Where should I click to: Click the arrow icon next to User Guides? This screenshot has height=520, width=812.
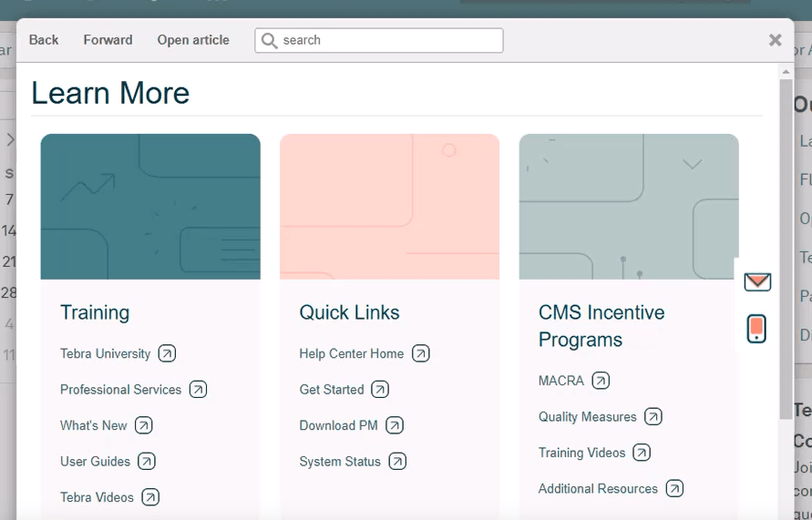click(147, 461)
